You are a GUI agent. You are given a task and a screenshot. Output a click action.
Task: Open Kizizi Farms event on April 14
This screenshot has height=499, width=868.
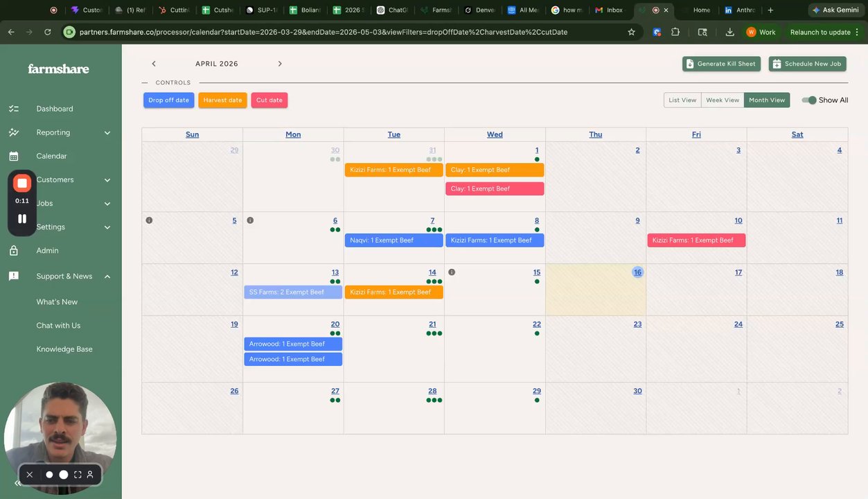pos(393,292)
